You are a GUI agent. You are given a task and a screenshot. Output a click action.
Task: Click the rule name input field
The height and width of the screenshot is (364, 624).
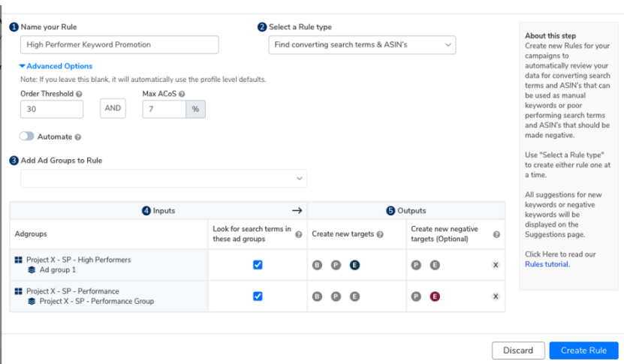119,45
